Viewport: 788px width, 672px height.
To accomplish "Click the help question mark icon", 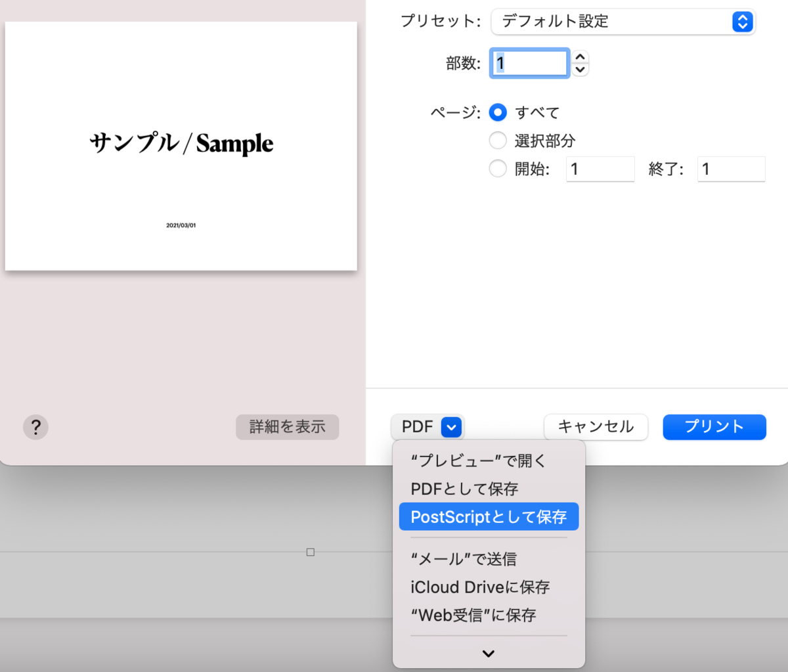I will (x=35, y=427).
